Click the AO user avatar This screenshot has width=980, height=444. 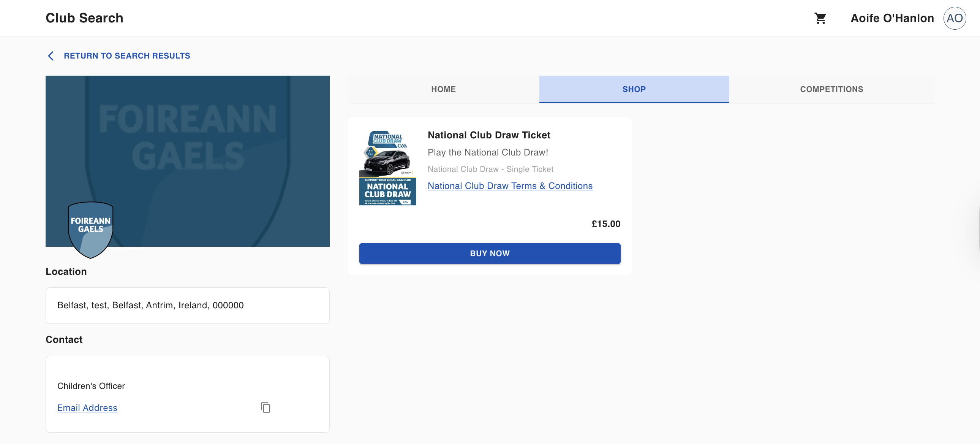coord(955,18)
